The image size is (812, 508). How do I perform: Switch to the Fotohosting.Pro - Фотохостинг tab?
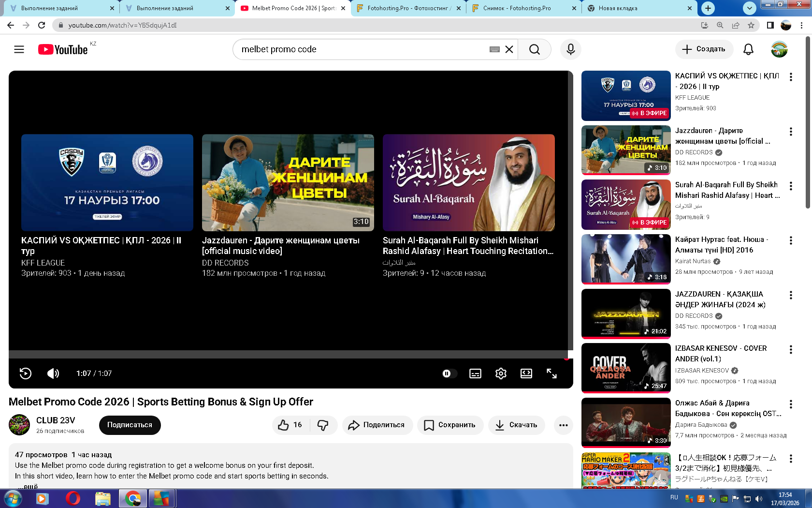click(x=408, y=8)
